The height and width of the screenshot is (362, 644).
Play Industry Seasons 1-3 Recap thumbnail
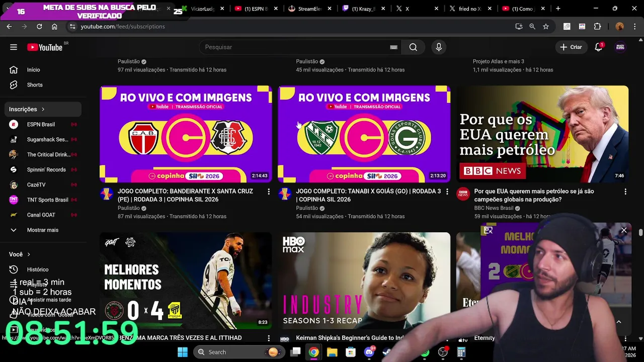[364, 281]
